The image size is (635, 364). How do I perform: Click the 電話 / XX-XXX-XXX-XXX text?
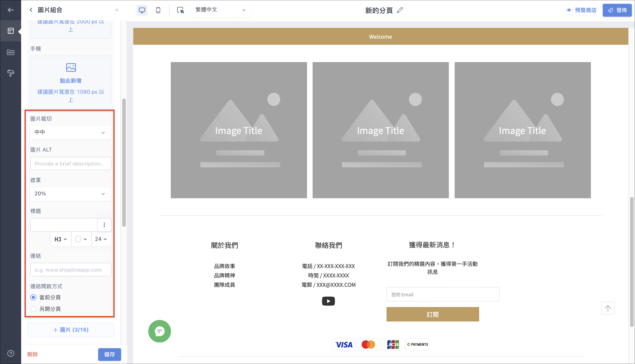tap(328, 266)
